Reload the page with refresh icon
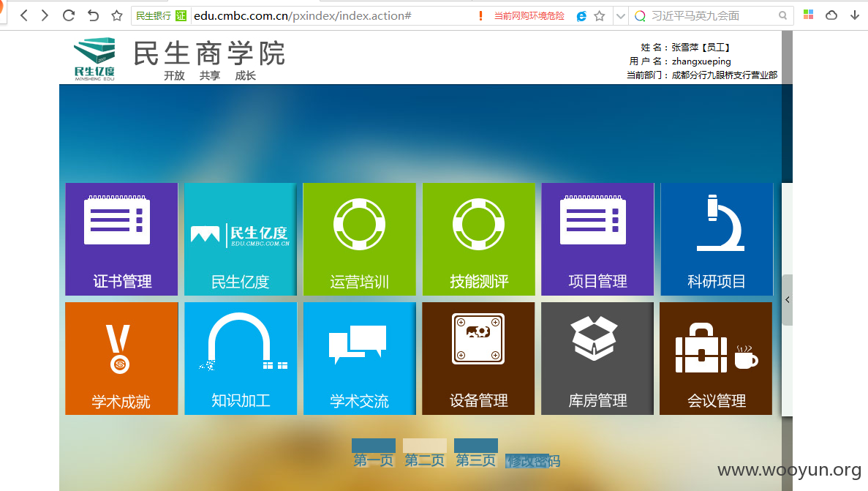 [x=69, y=15]
